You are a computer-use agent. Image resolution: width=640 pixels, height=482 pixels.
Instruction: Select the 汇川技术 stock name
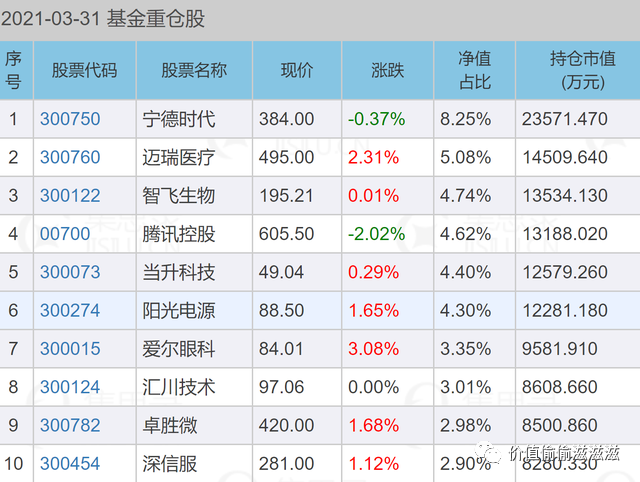coord(179,387)
